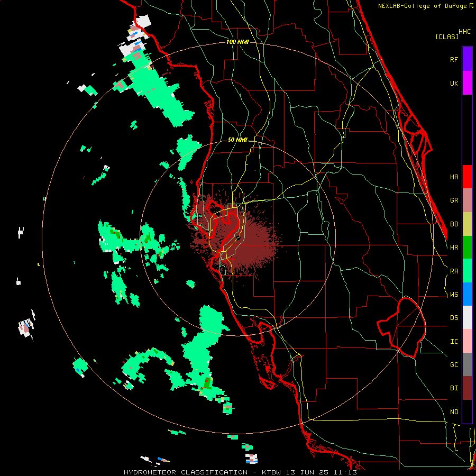476x476 pixels.
Task: Click the RF purple legend swatch
Action: pyautogui.click(x=467, y=59)
